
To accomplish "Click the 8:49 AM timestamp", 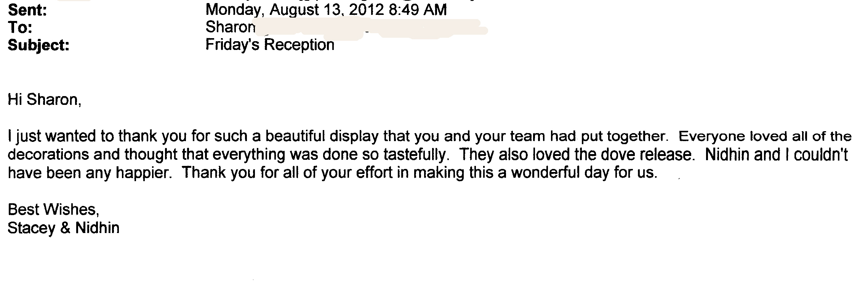I will [x=418, y=10].
